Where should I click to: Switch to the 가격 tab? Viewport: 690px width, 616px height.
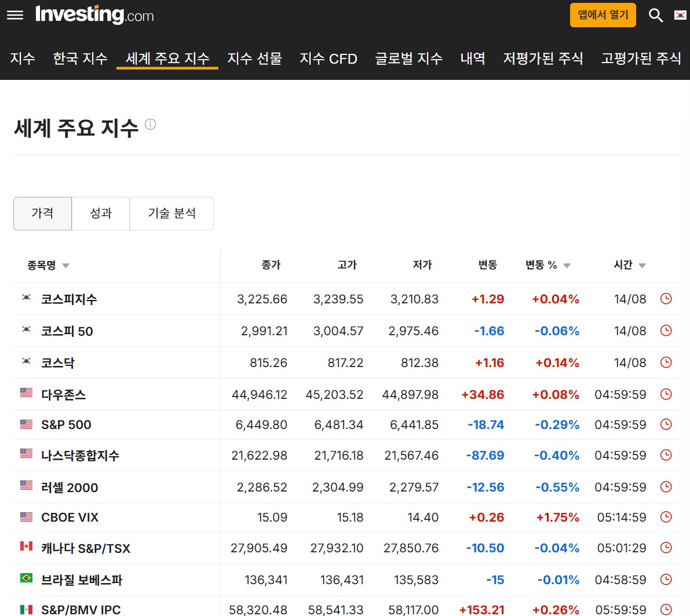coord(43,214)
